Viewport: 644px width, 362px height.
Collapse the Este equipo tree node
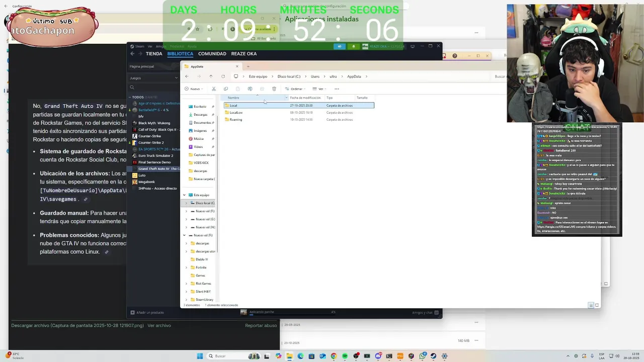(x=184, y=195)
